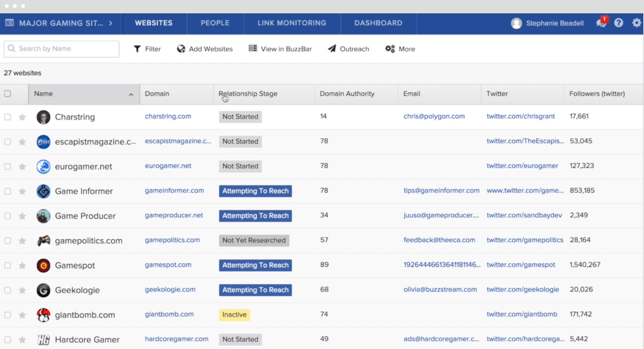644x349 pixels.
Task: Change Game Informer's Attempting To Reach stage
Action: coord(255,191)
